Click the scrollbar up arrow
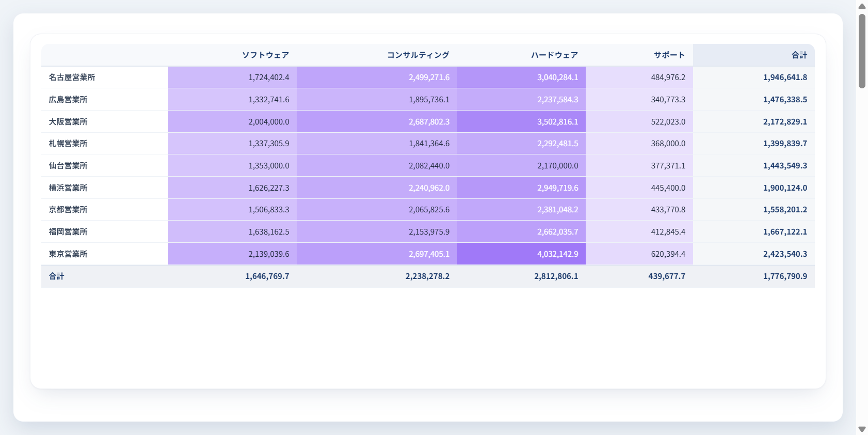This screenshot has height=435, width=868. tap(862, 6)
